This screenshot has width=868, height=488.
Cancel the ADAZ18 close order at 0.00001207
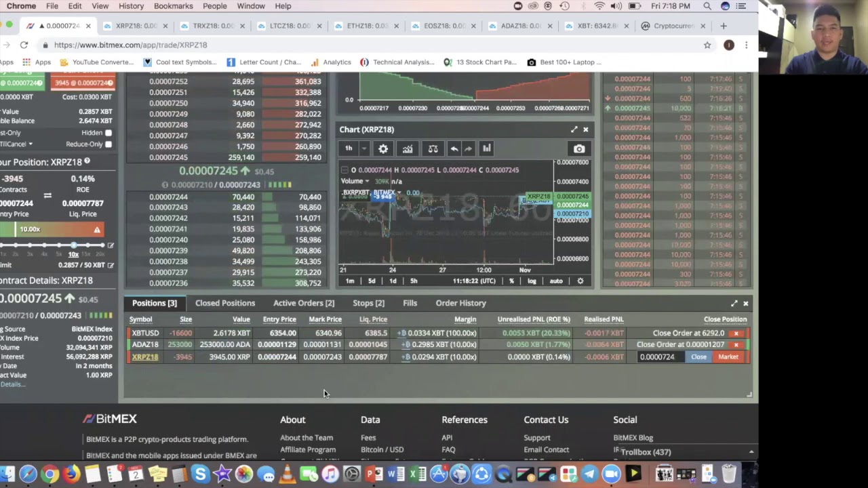tap(736, 345)
